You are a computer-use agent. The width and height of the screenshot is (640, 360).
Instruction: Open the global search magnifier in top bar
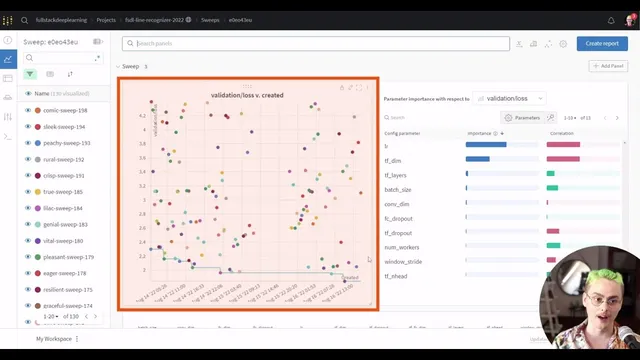tap(24, 20)
